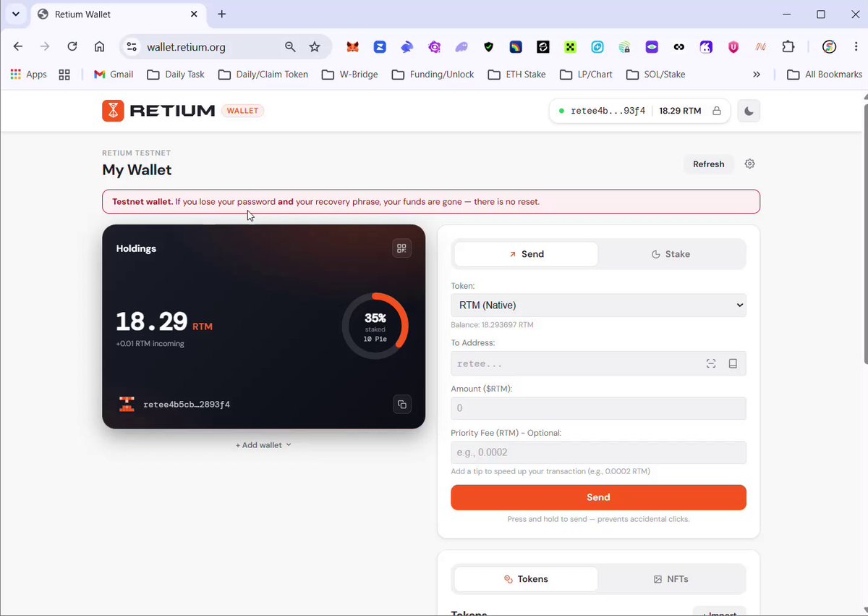The image size is (868, 616).
Task: Click the 18.29 RTM holdings balance
Action: click(164, 321)
